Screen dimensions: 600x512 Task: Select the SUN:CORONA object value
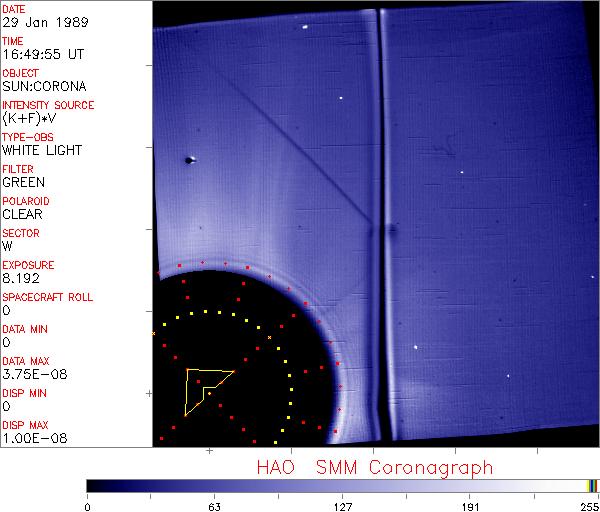point(44,86)
